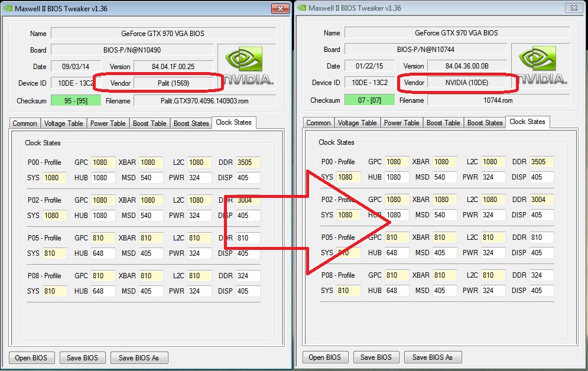This screenshot has width=588, height=371.
Task: Open Boost States tab in the right window
Action: [485, 123]
